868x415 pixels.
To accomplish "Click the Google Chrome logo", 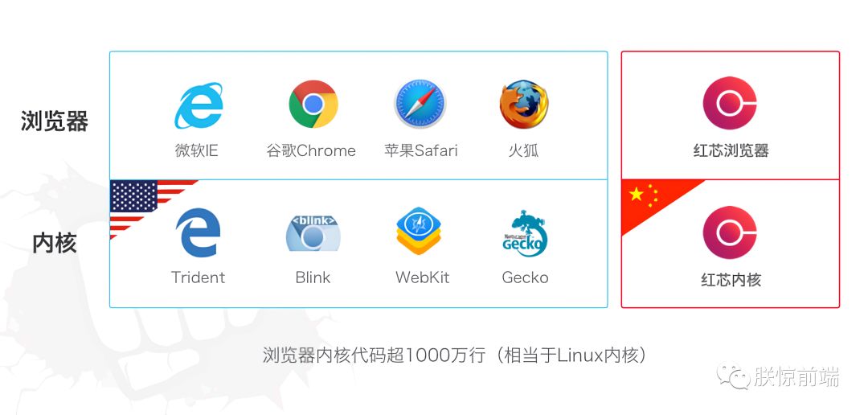I will click(x=313, y=104).
